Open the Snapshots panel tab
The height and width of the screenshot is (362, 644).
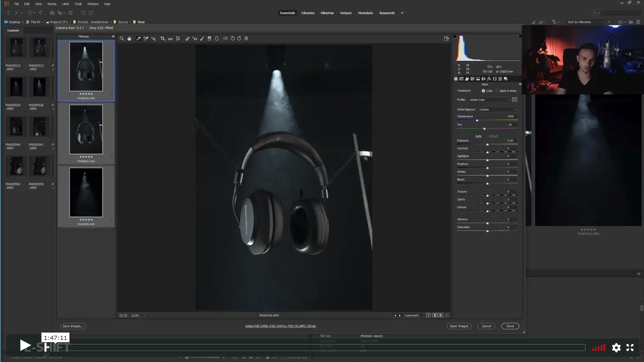point(506,79)
